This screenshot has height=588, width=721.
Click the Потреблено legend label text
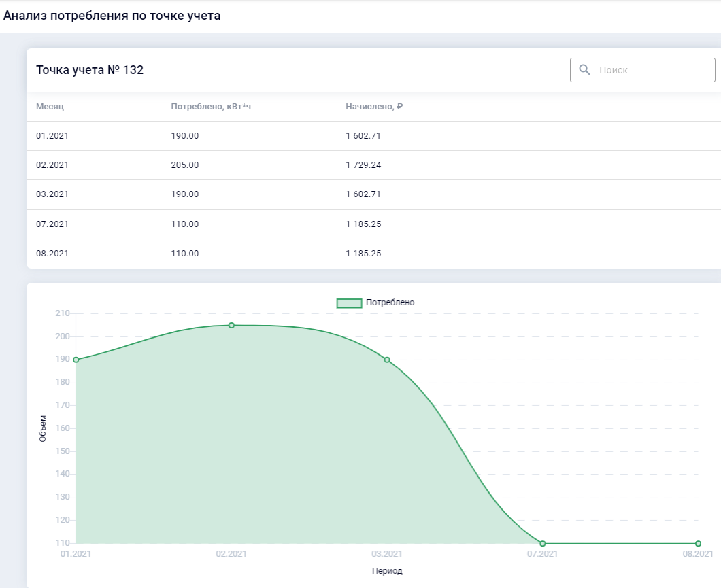[x=390, y=302]
